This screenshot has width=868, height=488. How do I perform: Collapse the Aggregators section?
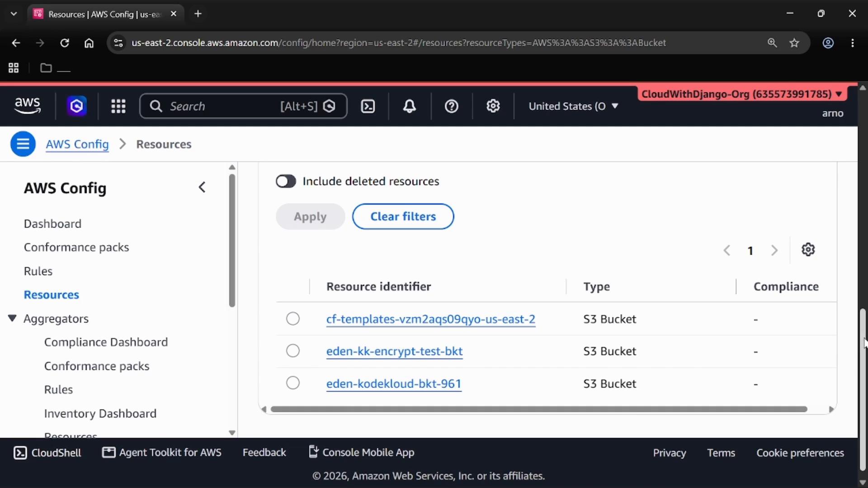[12, 319]
